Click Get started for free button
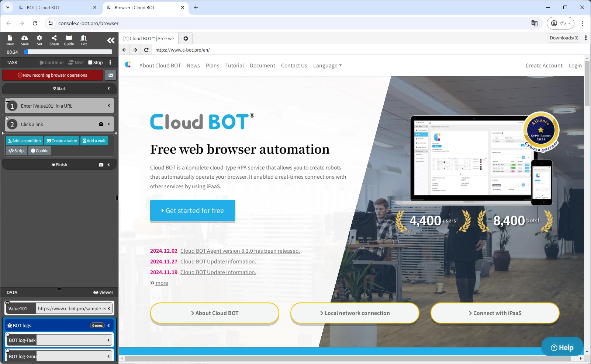The image size is (591, 364). click(193, 210)
